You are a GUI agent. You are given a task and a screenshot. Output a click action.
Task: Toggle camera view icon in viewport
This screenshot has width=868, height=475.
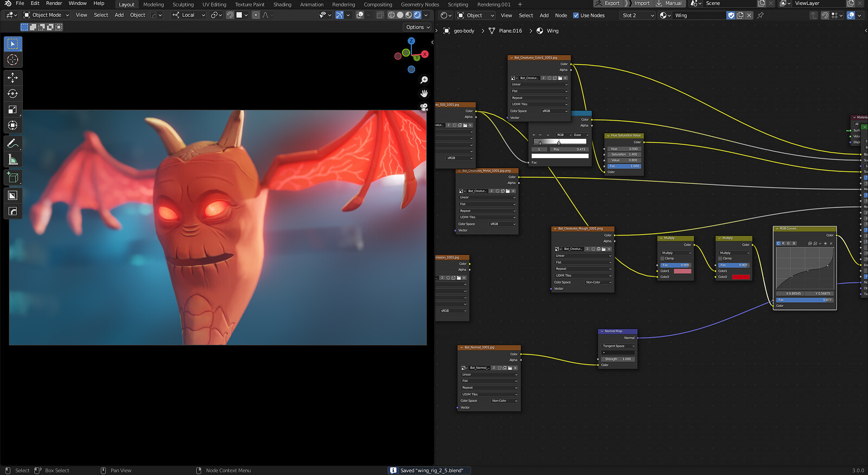[x=424, y=107]
